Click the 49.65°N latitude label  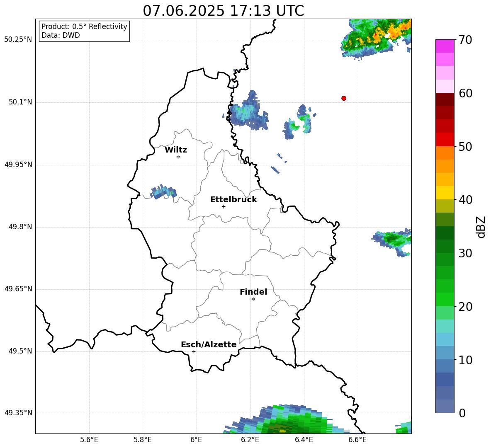click(x=18, y=289)
